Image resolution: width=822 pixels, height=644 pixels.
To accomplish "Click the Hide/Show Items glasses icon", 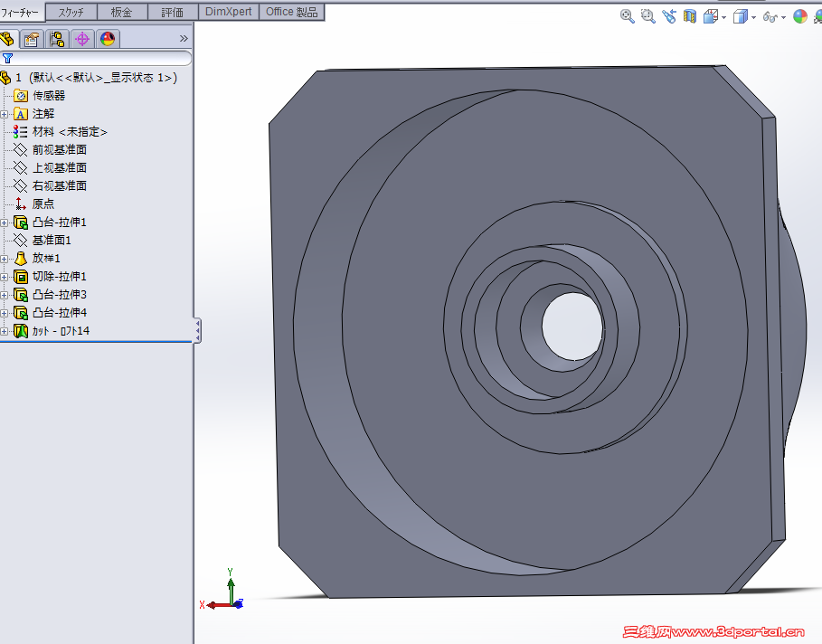I will click(770, 17).
